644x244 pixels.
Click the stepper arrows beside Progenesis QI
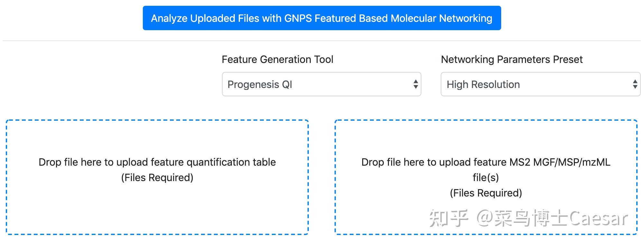pos(416,84)
